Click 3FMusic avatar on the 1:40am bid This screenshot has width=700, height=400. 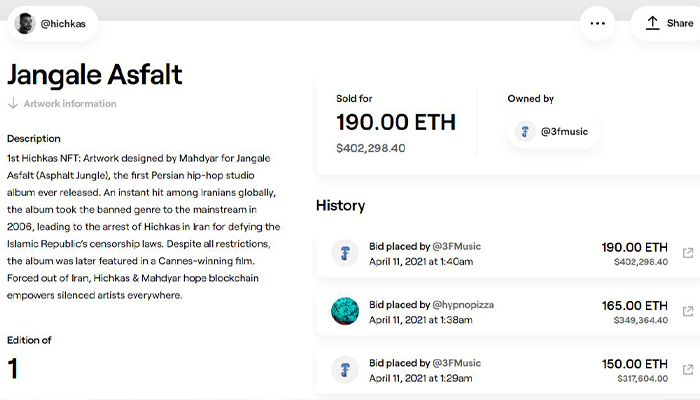coord(345,254)
